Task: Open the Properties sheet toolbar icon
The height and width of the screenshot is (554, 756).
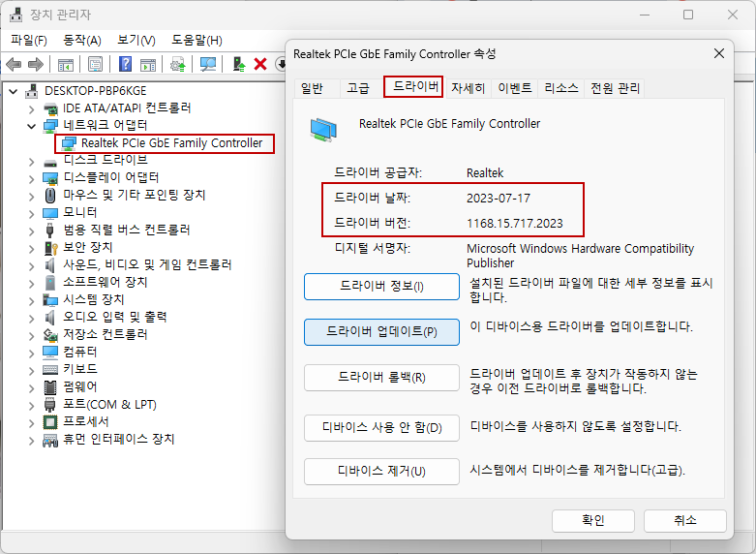Action: point(95,64)
